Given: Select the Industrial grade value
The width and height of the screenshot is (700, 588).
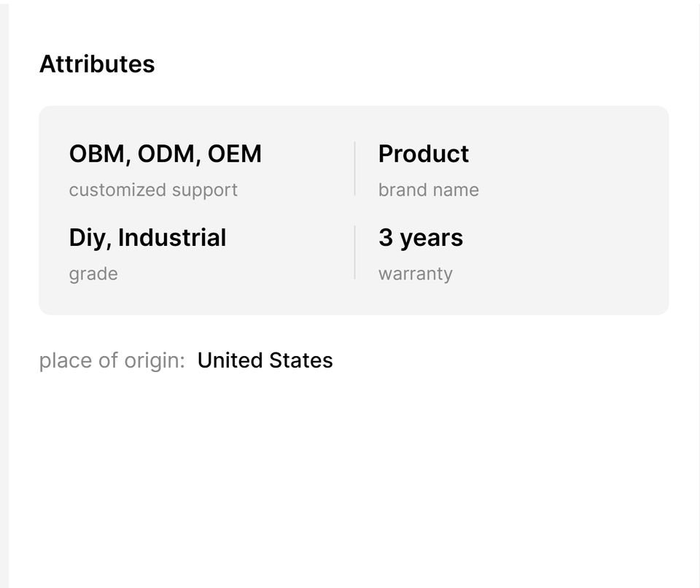Looking at the screenshot, I should point(172,238).
